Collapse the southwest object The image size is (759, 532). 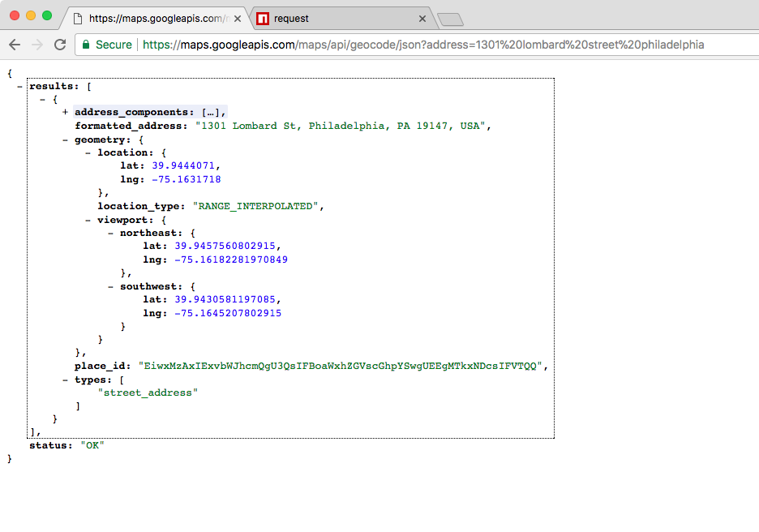[110, 286]
